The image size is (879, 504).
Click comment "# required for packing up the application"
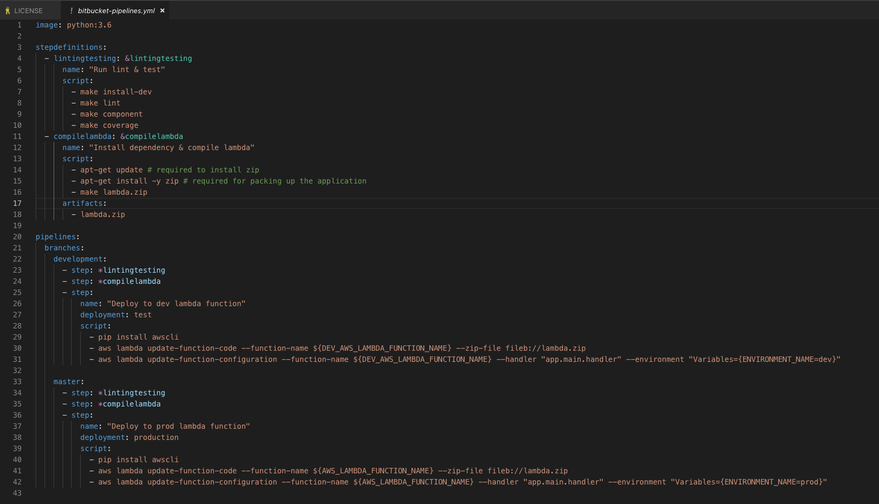(x=275, y=181)
